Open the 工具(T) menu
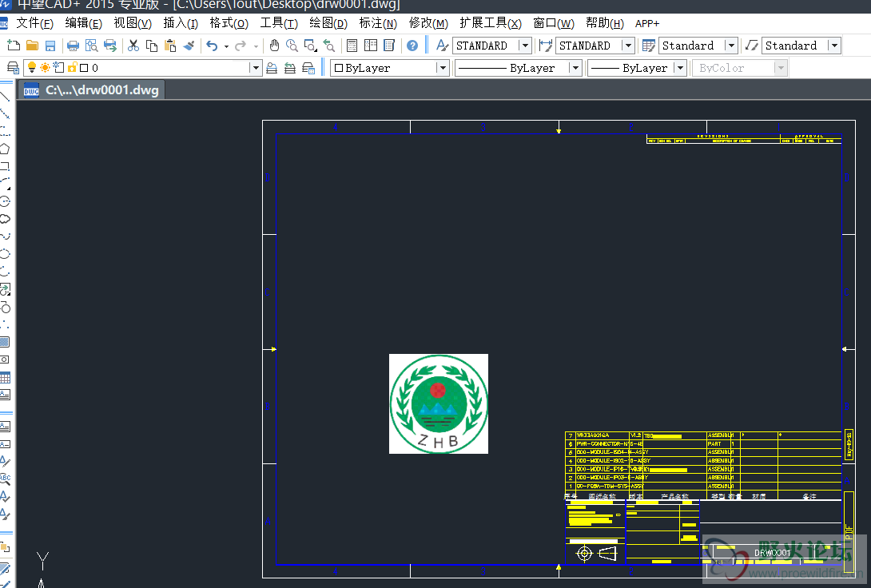 (279, 23)
